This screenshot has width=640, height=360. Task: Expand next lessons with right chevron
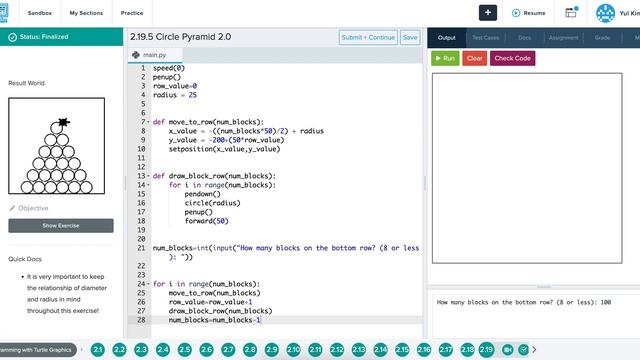coord(534,350)
